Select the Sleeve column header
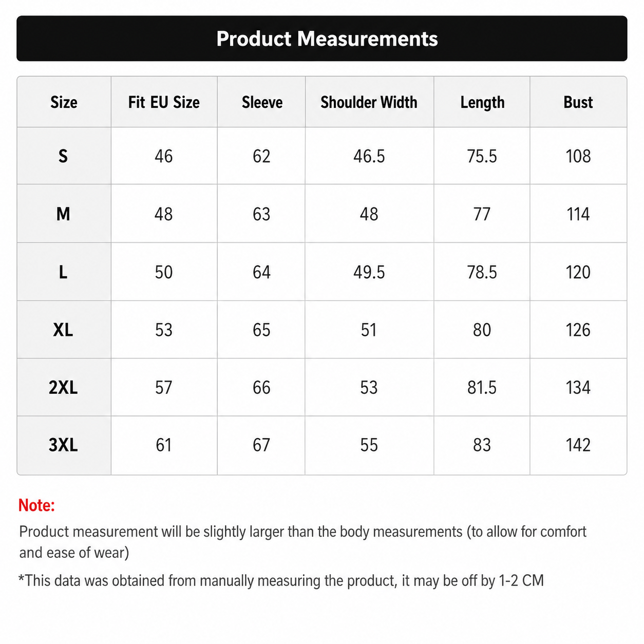Viewport: 644px width, 644px height. click(261, 102)
